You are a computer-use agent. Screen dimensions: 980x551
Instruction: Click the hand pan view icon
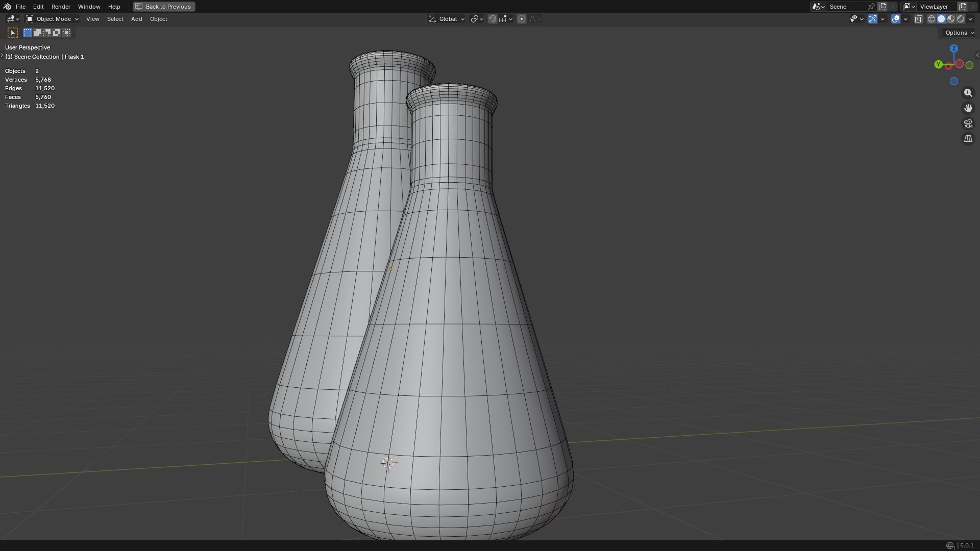968,108
